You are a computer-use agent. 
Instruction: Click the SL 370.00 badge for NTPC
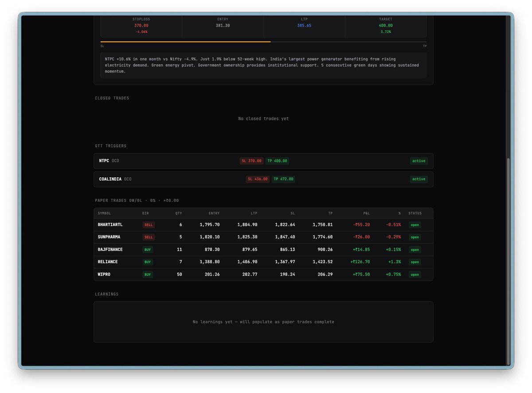(x=251, y=161)
